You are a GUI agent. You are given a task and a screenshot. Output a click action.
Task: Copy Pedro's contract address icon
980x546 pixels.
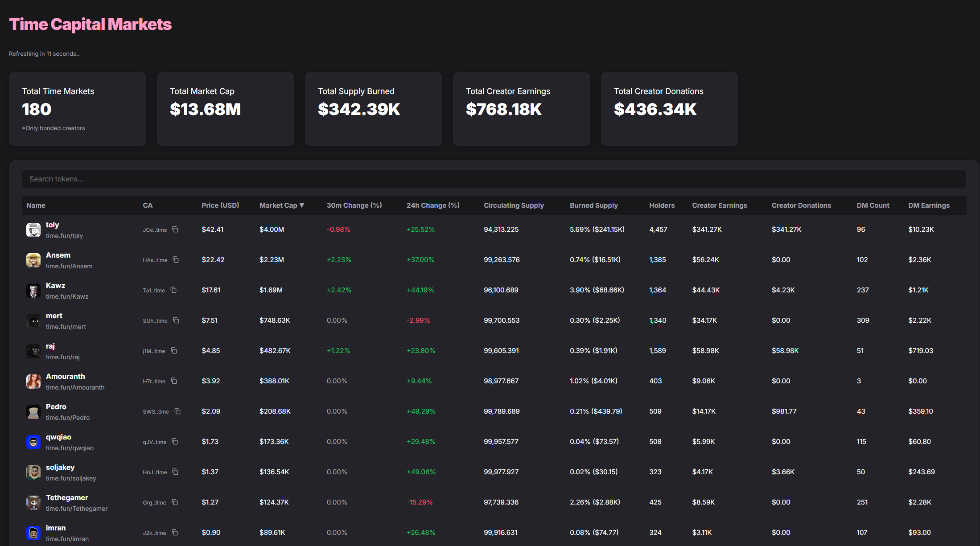177,411
